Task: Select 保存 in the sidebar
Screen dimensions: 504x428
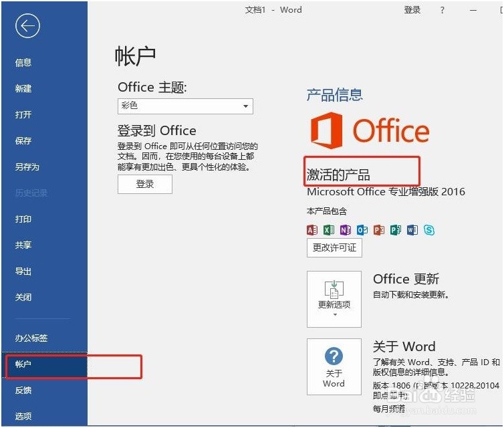Action: pos(23,140)
